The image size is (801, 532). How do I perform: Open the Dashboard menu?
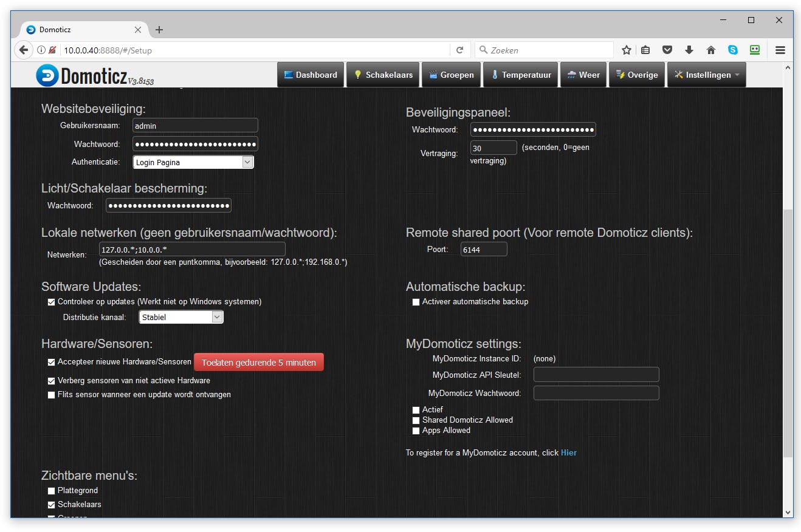(x=311, y=75)
